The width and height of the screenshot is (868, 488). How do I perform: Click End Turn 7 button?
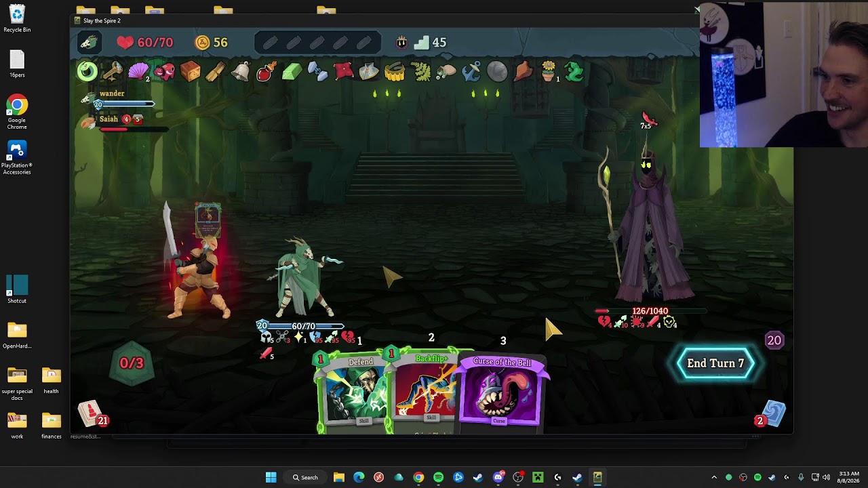tap(715, 363)
